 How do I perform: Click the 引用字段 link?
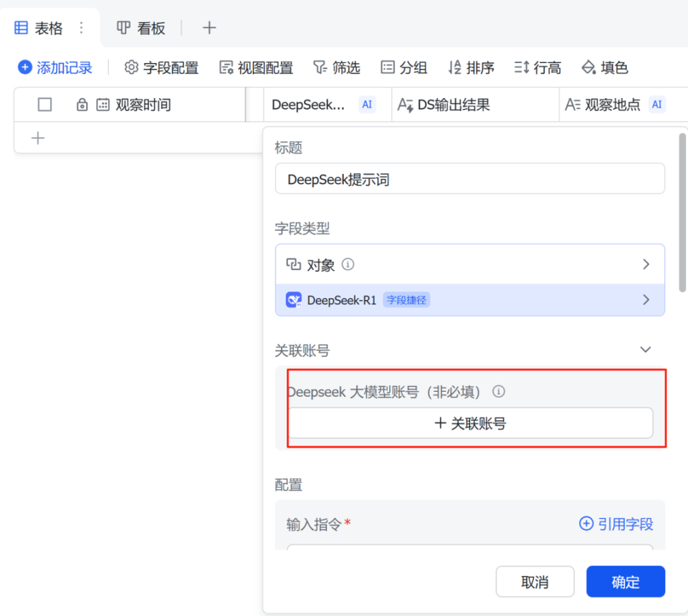pyautogui.click(x=616, y=524)
